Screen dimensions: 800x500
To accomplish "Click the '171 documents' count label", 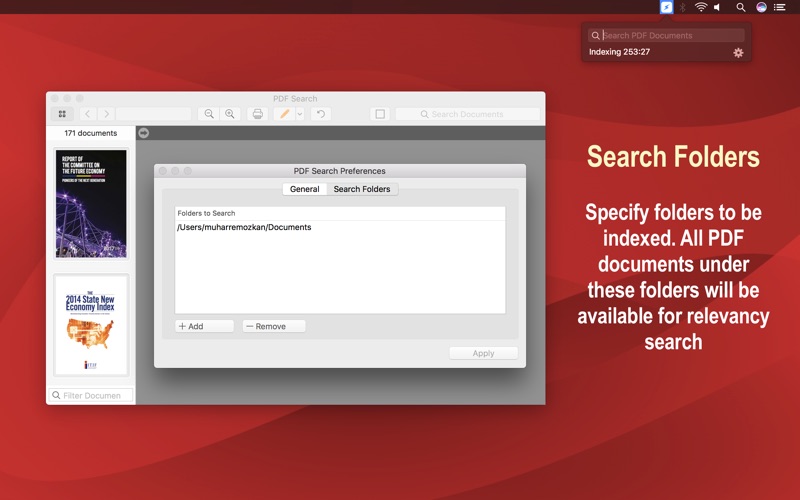I will click(91, 133).
